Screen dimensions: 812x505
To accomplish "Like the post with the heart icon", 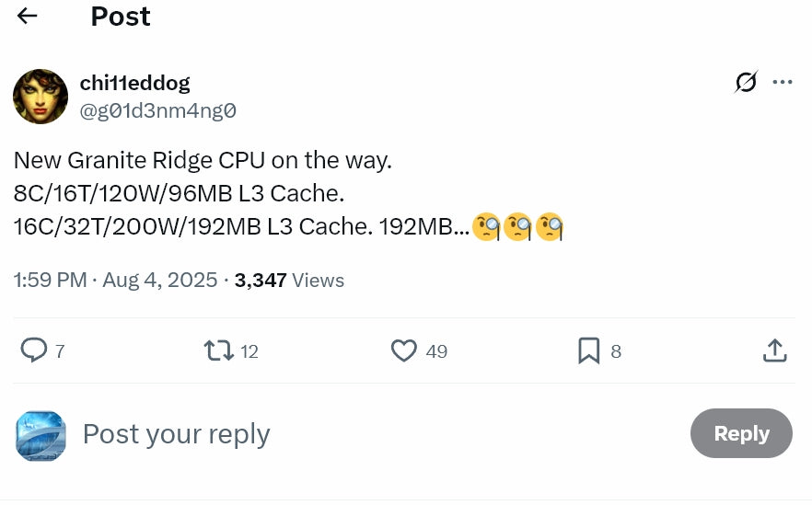I will (x=404, y=350).
